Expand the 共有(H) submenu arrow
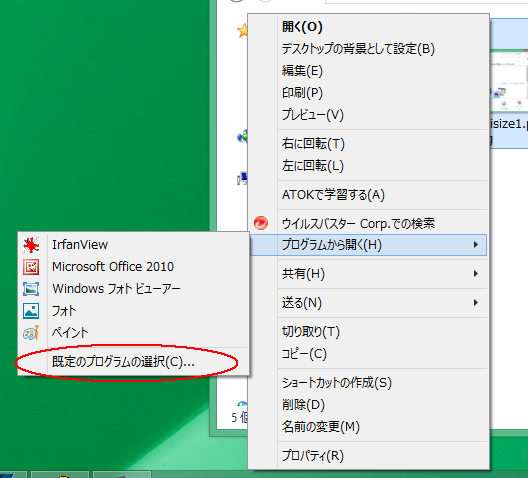This screenshot has height=478, width=528. [x=475, y=274]
